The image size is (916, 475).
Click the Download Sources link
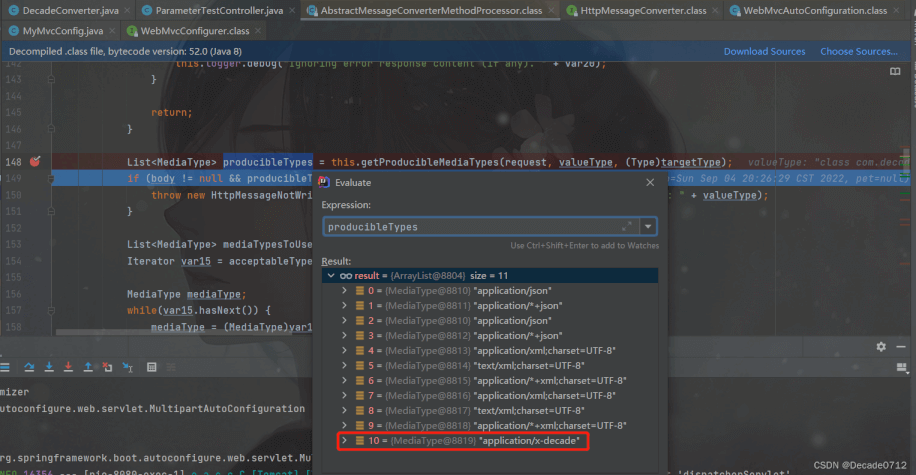764,51
